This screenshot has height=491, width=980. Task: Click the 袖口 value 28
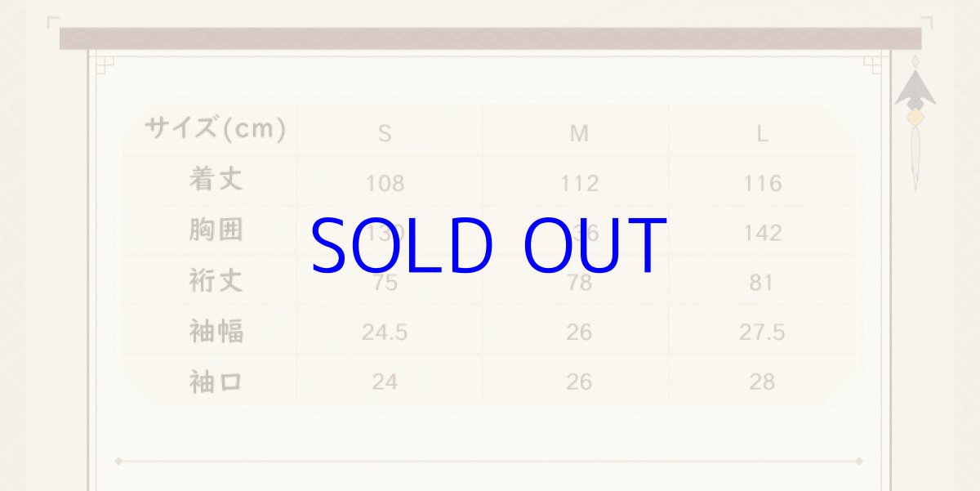(x=762, y=382)
